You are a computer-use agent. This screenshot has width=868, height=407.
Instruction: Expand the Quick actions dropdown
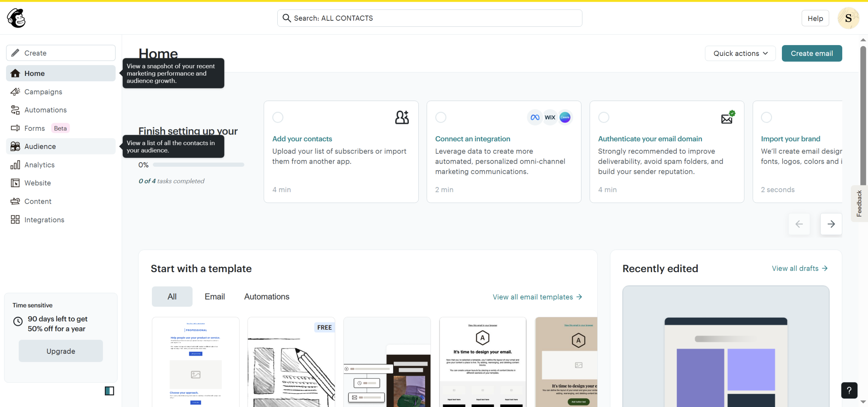(740, 54)
